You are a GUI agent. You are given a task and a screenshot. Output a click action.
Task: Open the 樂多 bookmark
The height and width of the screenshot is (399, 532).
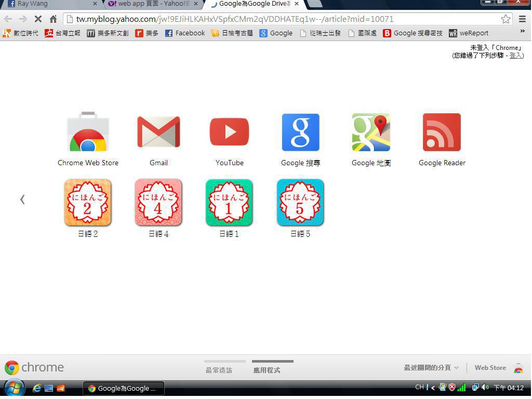click(x=147, y=33)
